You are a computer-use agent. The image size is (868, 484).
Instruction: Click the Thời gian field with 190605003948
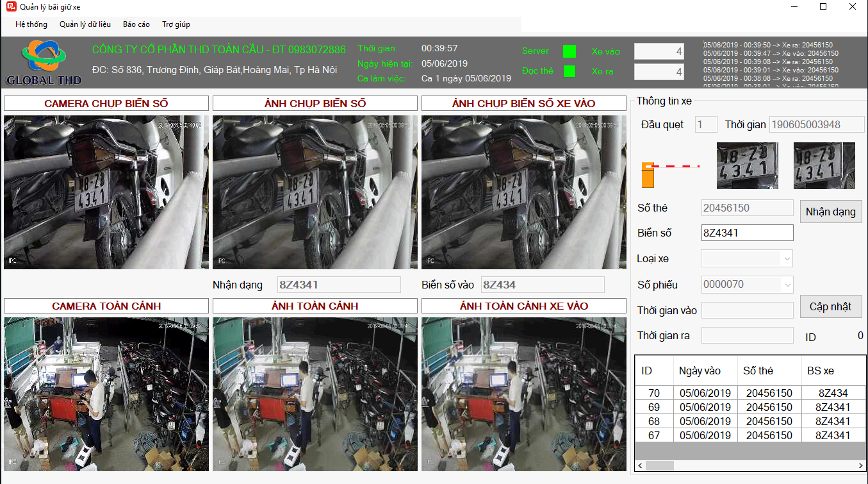point(817,124)
